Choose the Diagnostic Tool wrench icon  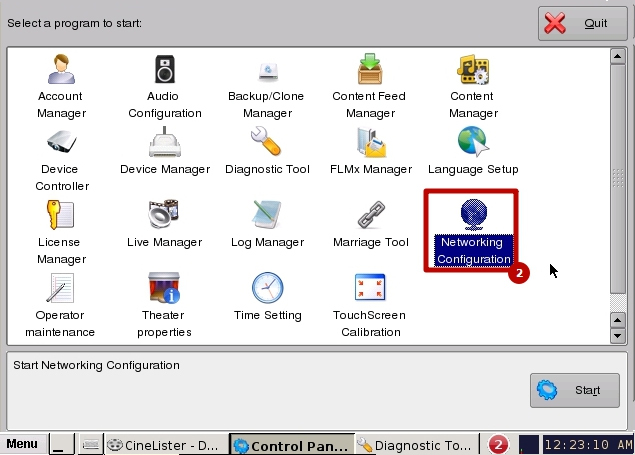[266, 141]
